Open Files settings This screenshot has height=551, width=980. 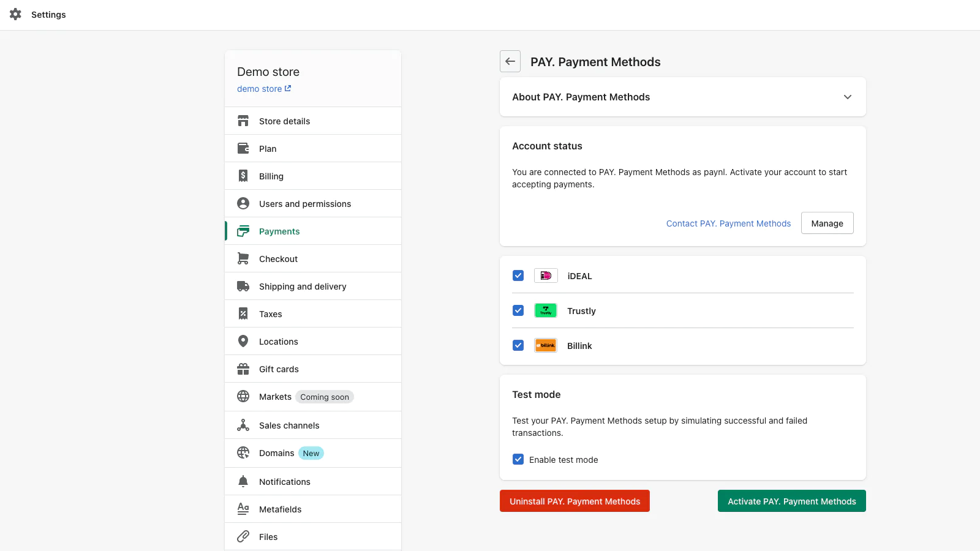[x=313, y=536]
